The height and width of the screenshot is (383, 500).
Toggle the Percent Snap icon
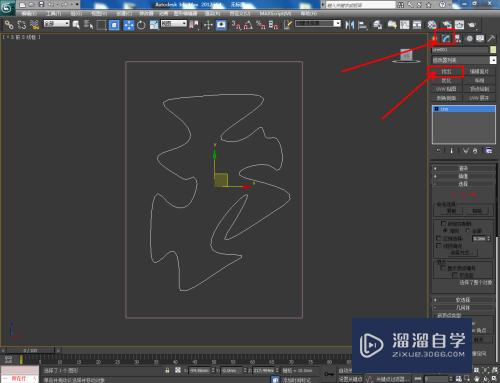[x=261, y=25]
